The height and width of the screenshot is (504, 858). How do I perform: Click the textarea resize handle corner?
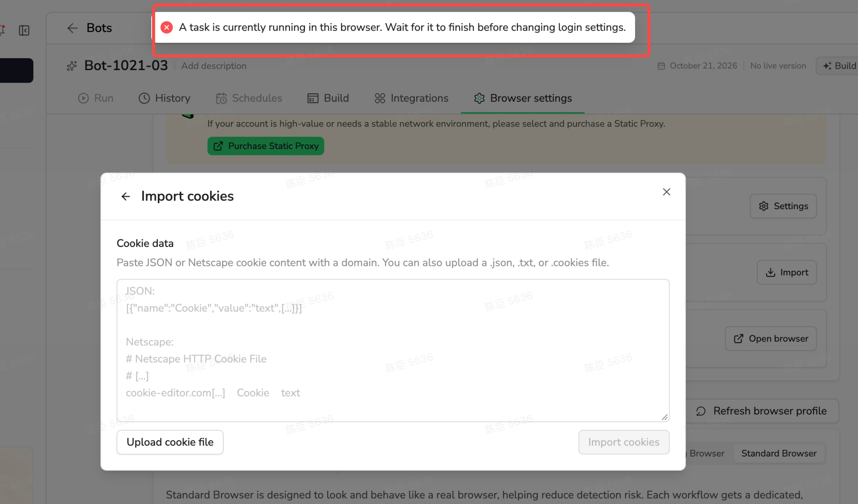(665, 417)
